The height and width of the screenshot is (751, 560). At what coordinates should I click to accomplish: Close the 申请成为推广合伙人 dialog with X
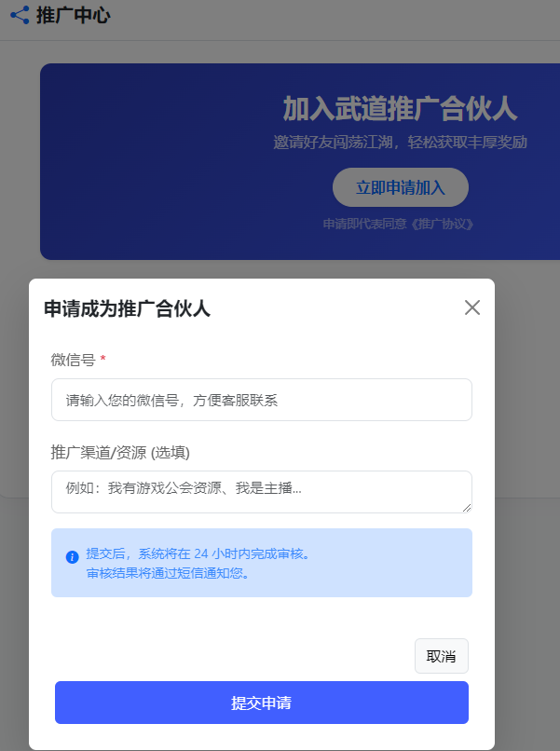tap(471, 307)
